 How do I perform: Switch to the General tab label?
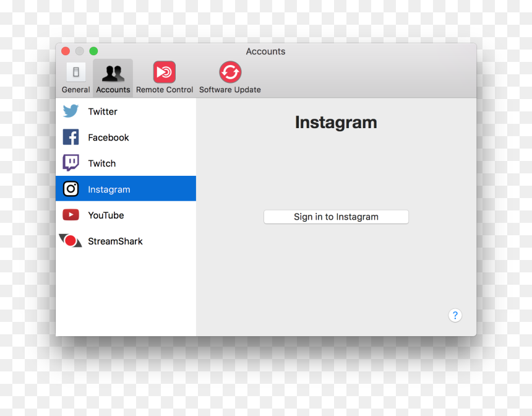tap(75, 90)
